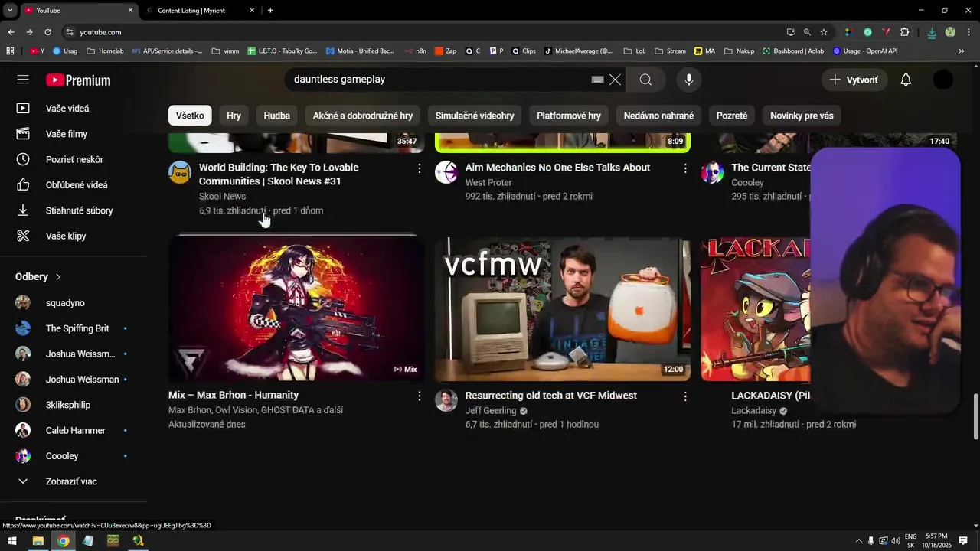This screenshot has height=551, width=980.
Task: Bookmark this page with the star icon
Action: (824, 32)
